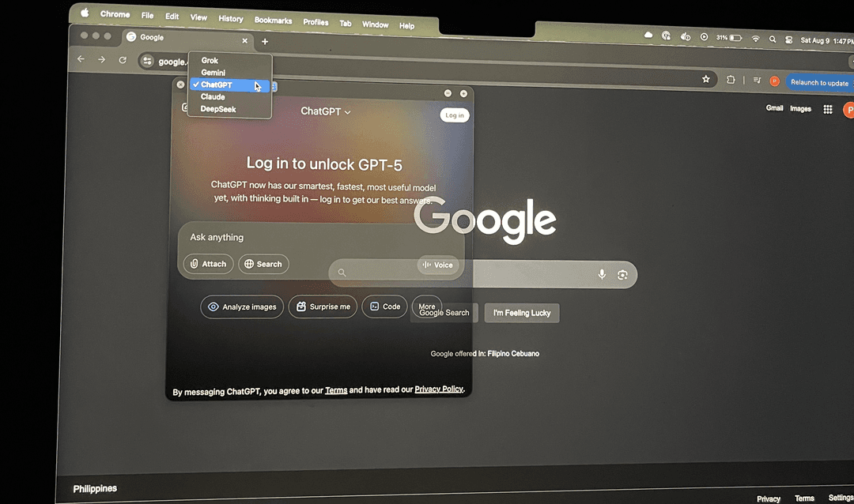Open a new Chrome tab
The height and width of the screenshot is (504, 854).
pos(265,41)
